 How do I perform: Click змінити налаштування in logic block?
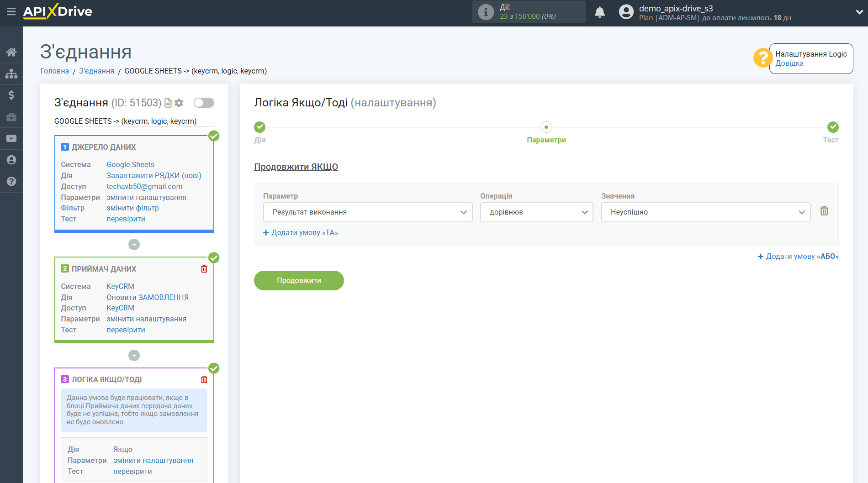tap(153, 461)
